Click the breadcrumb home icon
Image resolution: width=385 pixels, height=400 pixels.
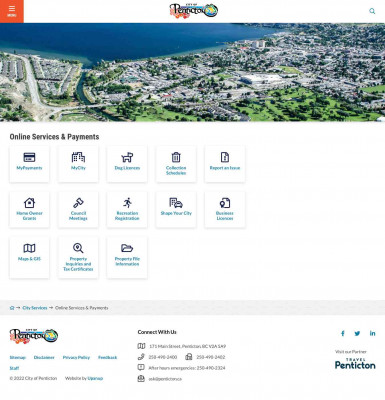(12, 308)
